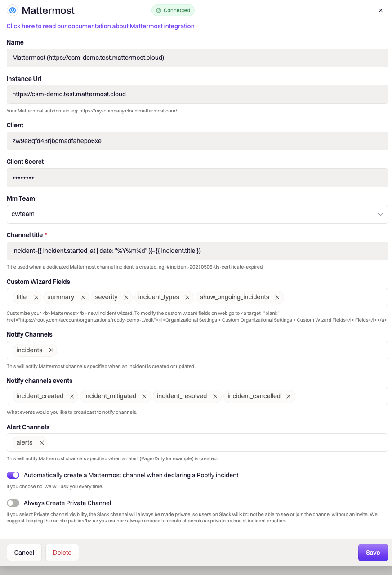
Task: Remove the 'severity' tag with its X
Action: tap(126, 297)
